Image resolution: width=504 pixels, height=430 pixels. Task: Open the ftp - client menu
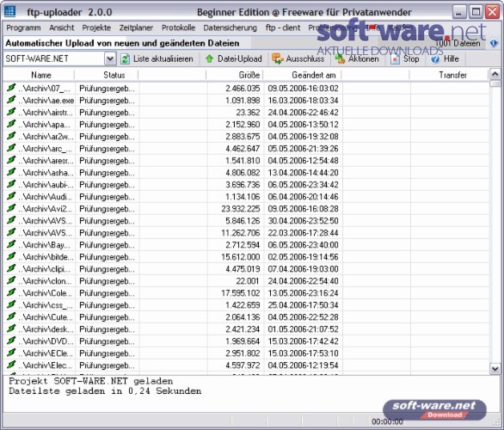click(283, 28)
